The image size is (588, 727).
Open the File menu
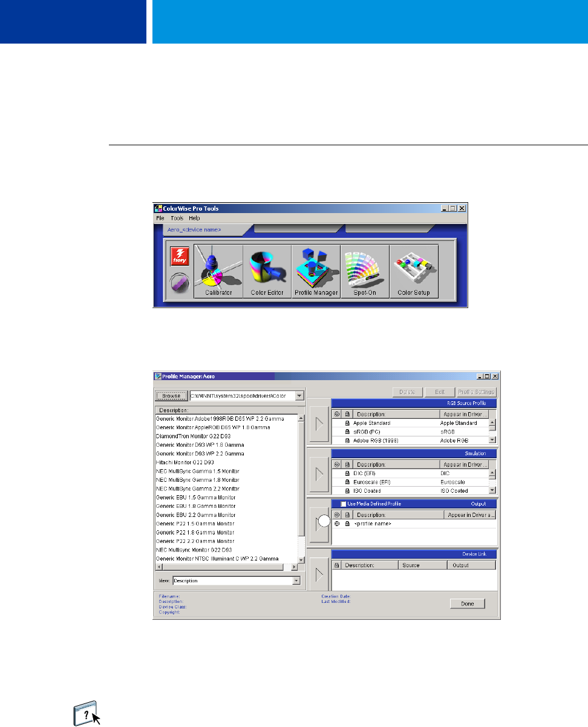[160, 218]
